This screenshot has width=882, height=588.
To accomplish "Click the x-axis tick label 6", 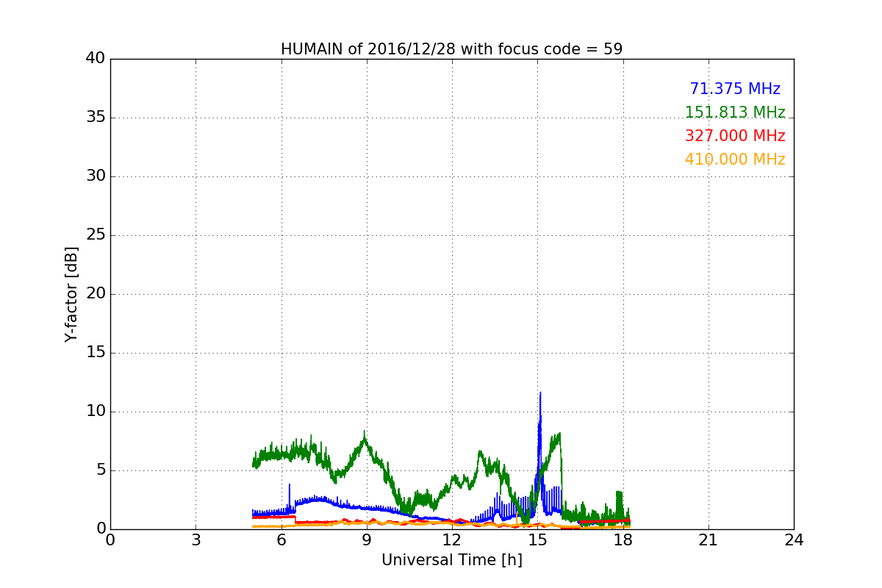I will click(x=281, y=540).
